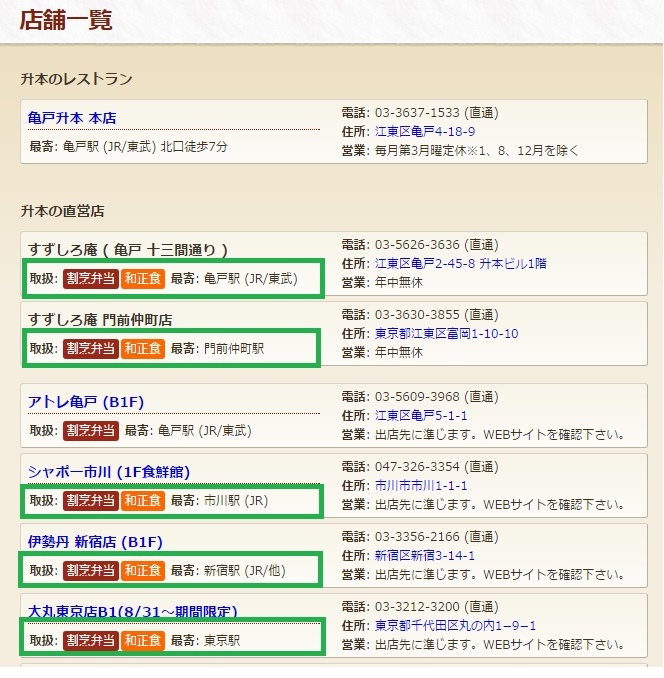Open the シャポー市川 (1F食鮮館) link
The width and height of the screenshot is (664, 678).
click(x=109, y=472)
